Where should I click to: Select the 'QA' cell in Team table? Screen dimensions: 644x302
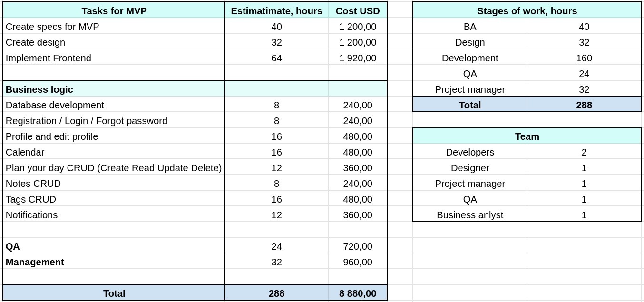470,199
